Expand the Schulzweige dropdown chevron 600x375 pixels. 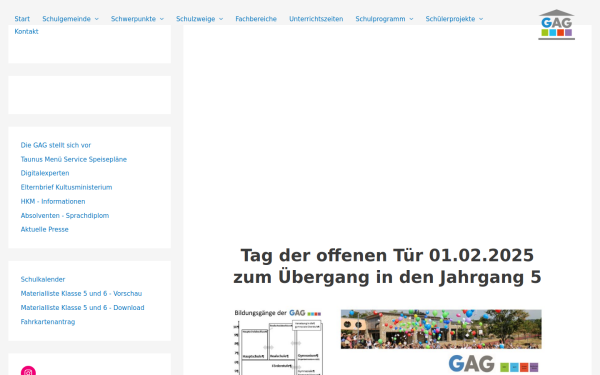[221, 19]
